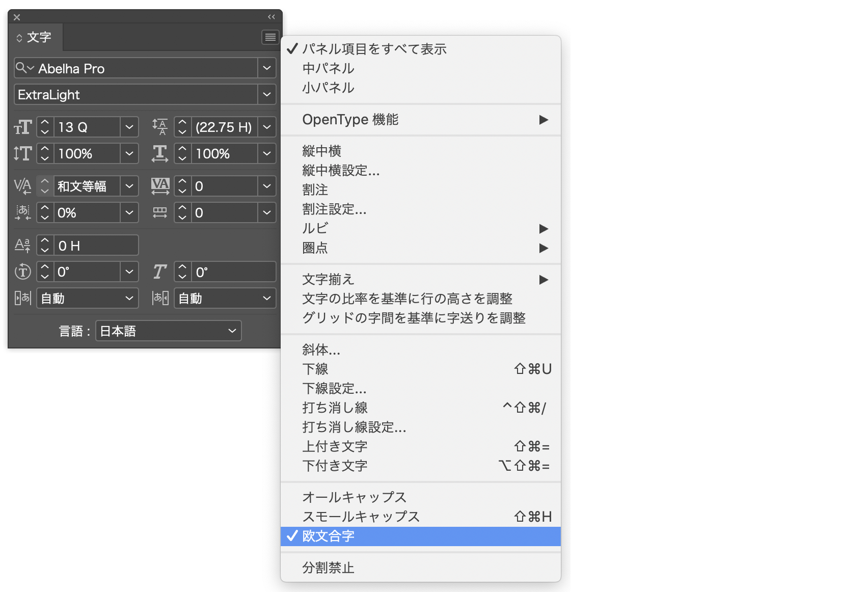Select 下線設定... menu item
Image resolution: width=868 pixels, height=592 pixels.
tap(334, 389)
